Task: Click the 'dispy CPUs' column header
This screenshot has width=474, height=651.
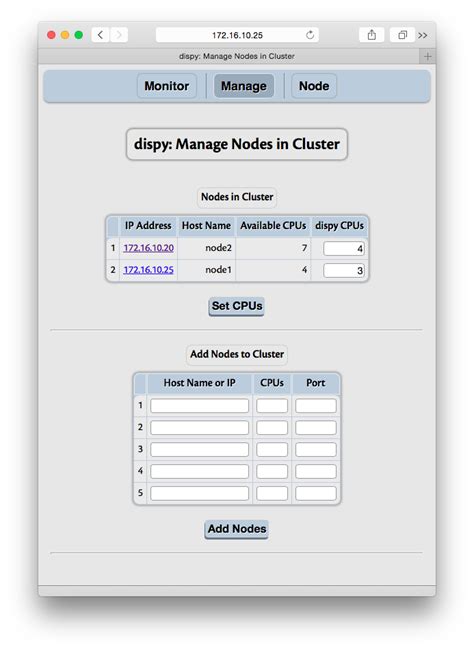Action: pyautogui.click(x=340, y=226)
